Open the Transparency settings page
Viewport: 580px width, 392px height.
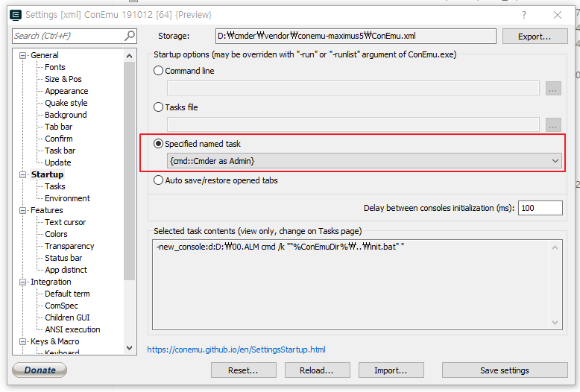pyautogui.click(x=69, y=246)
